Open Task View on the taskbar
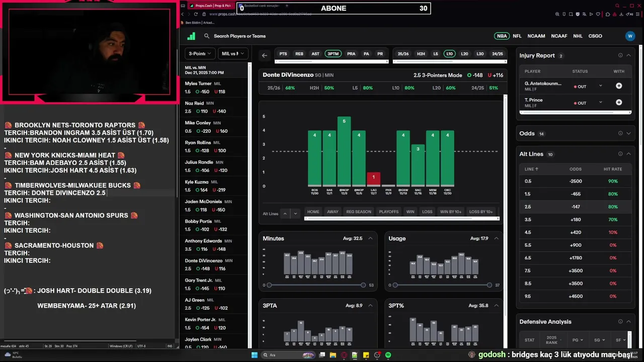The height and width of the screenshot is (362, 644). pyautogui.click(x=322, y=355)
